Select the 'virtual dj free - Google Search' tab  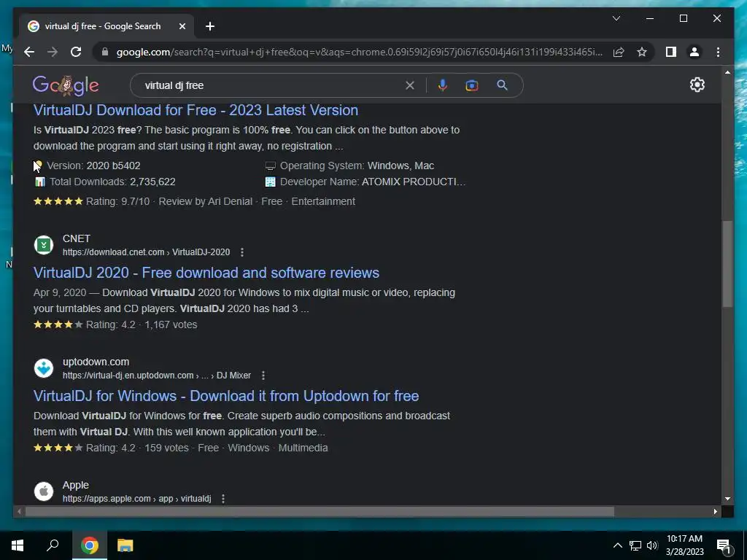point(107,26)
